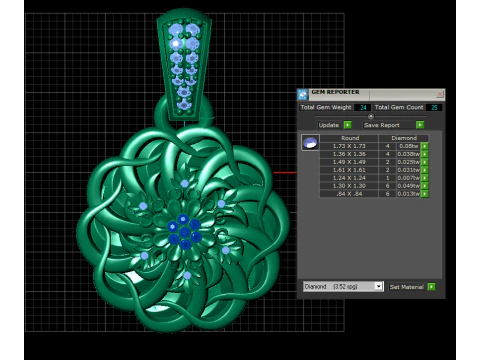
Task: Click the Gem Reporter title bar text
Action: tap(335, 92)
